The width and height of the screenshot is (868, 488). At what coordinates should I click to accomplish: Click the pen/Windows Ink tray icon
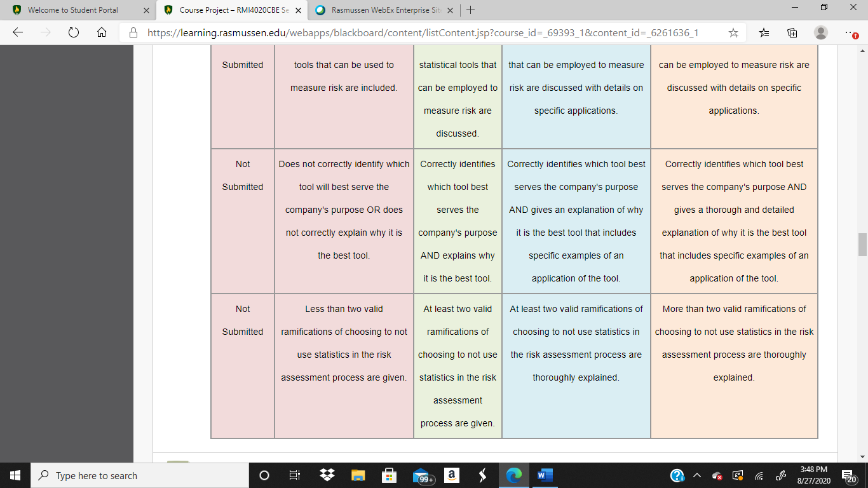pyautogui.click(x=781, y=475)
